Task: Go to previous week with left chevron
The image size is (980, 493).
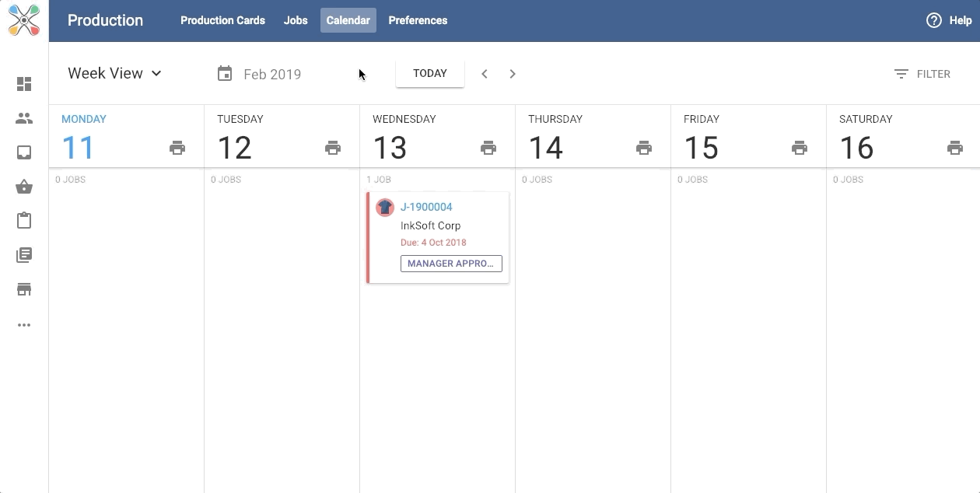Action: pos(484,74)
